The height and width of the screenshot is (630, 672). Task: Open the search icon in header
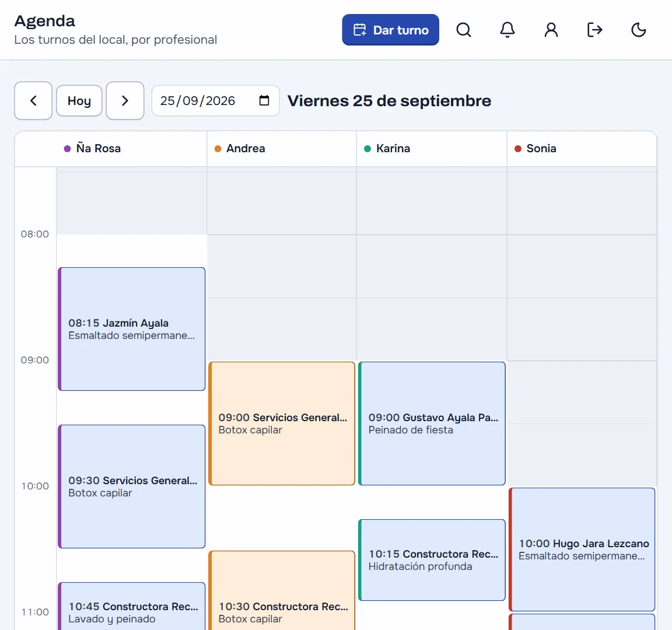tap(464, 30)
